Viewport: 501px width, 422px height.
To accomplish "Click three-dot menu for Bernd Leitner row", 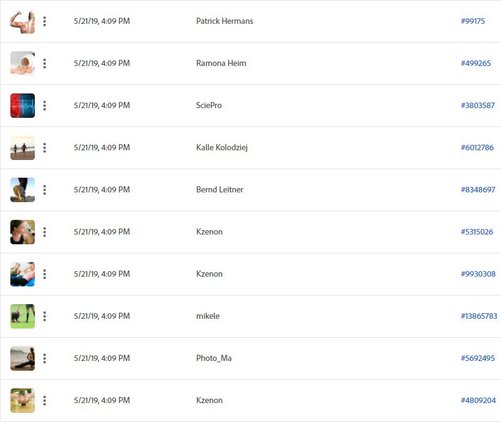I will click(x=45, y=190).
